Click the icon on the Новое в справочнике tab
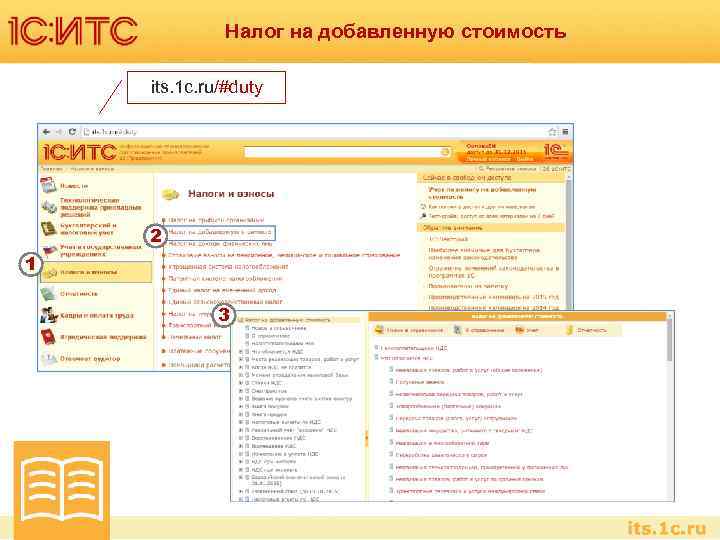The height and width of the screenshot is (540, 720). (379, 330)
